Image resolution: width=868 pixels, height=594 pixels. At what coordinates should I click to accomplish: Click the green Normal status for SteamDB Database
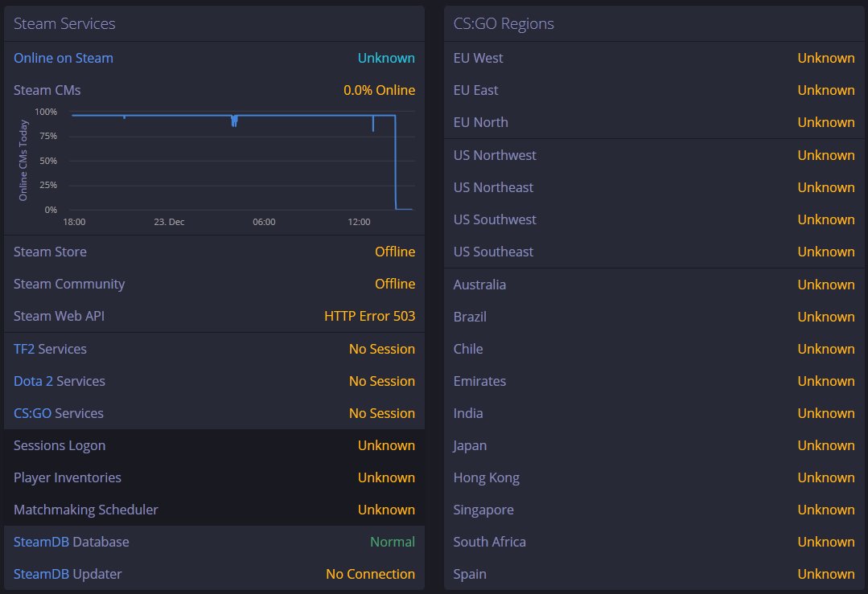pyautogui.click(x=392, y=542)
